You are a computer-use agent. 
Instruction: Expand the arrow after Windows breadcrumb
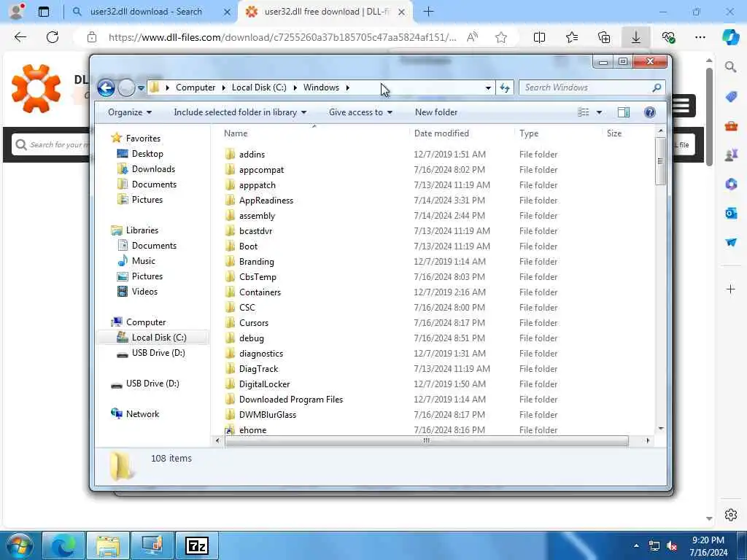pos(348,87)
